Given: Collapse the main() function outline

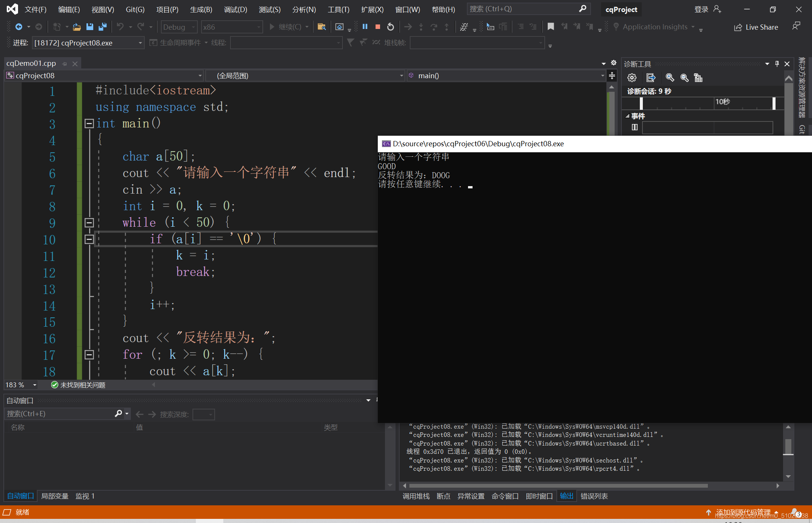Looking at the screenshot, I should pyautogui.click(x=89, y=123).
